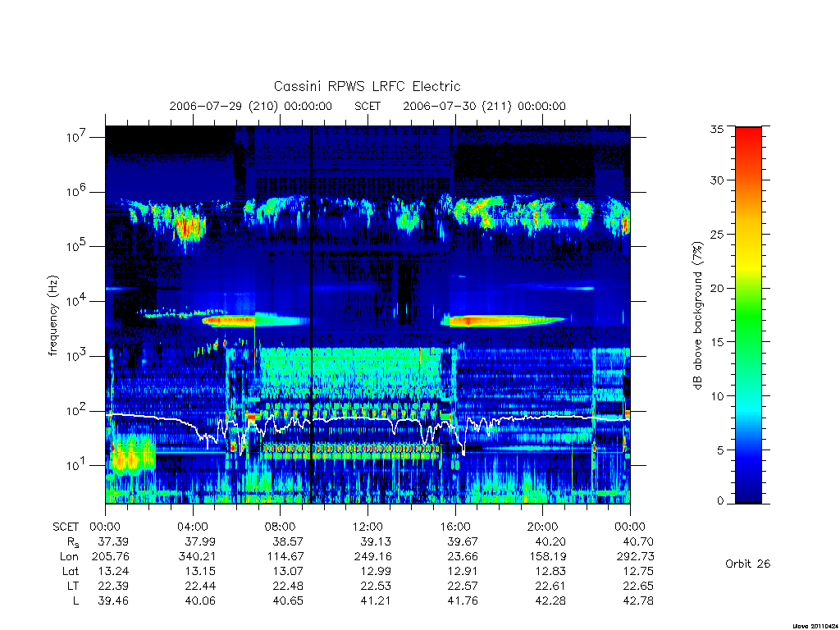The width and height of the screenshot is (840, 630).
Task: Click the LT value '22.53'
Action: (376, 586)
